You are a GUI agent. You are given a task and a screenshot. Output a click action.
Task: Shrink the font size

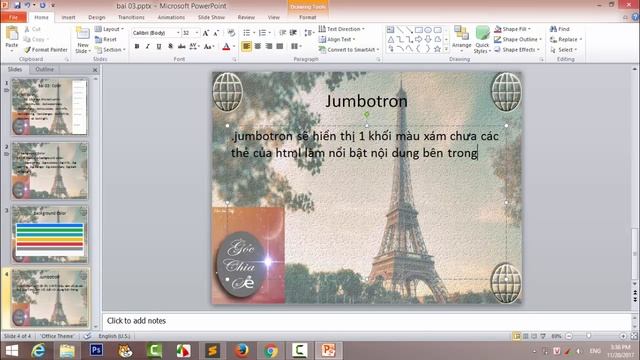point(216,33)
